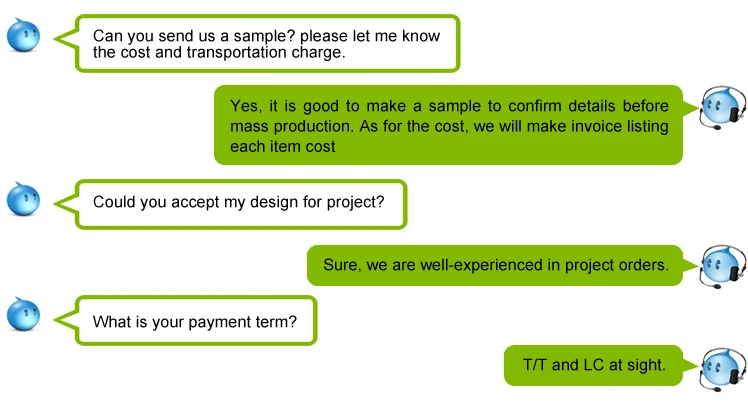Select the "Sure, we are well-experienced" green reply
Image resolution: width=748 pixels, height=418 pixels.
tap(494, 266)
